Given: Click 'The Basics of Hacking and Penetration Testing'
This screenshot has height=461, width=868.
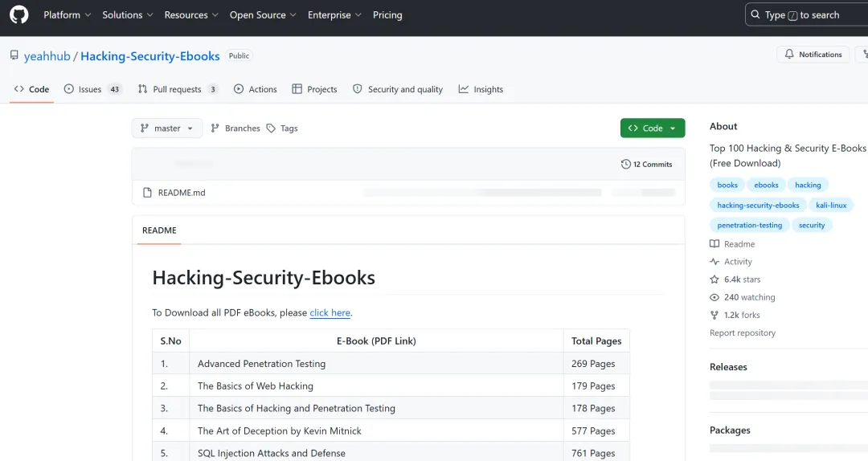Looking at the screenshot, I should (296, 409).
